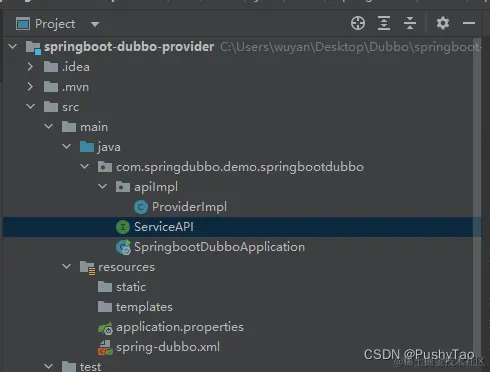Viewport: 490px width, 372px height.
Task: Click the main folder icon
Action: pyautogui.click(x=69, y=127)
